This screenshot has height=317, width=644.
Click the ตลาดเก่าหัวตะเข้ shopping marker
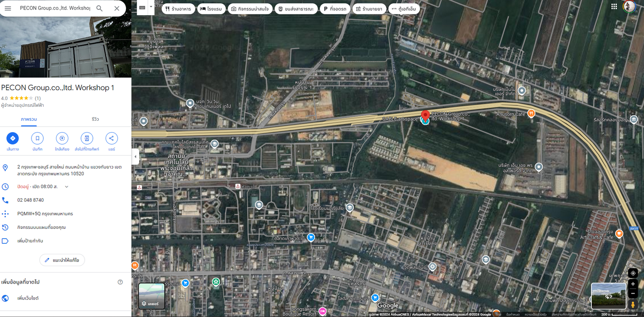[311, 237]
